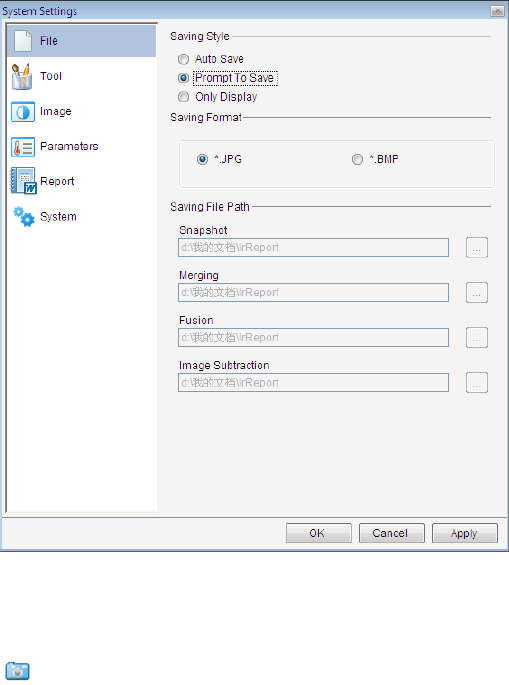Enable the Only Display radio button

click(184, 97)
